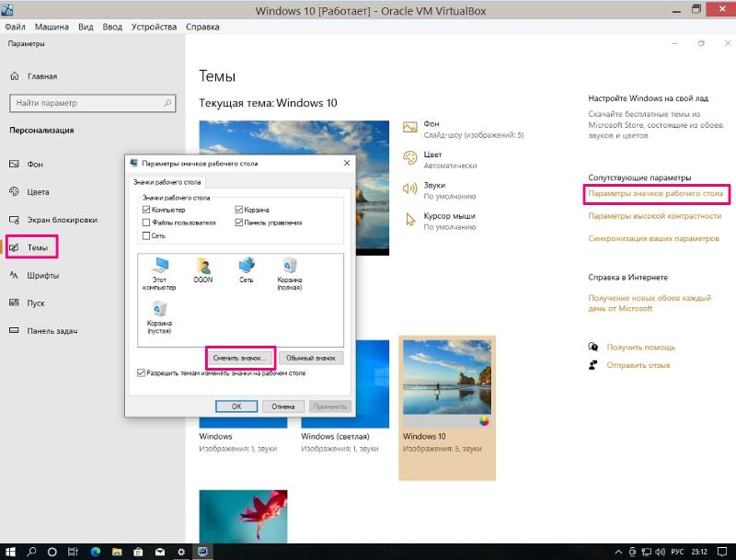
Task: Toggle Разрешить темам изменять значки checkbox
Action: click(x=141, y=373)
